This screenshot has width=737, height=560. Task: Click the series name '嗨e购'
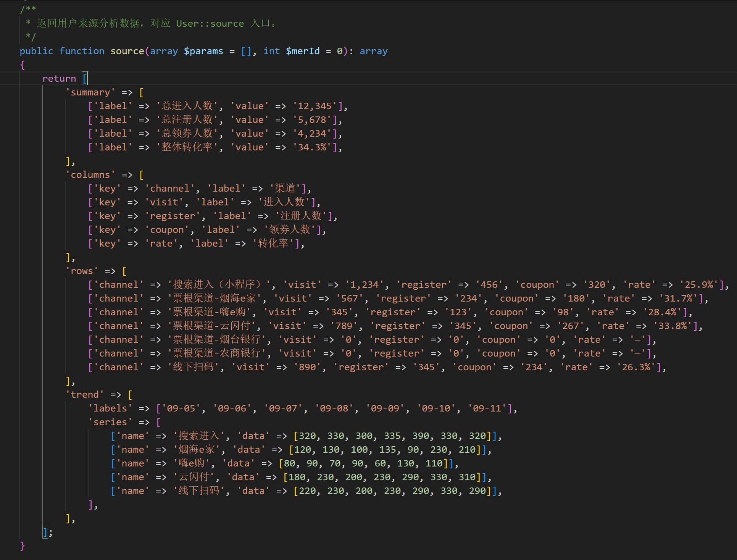point(192,463)
